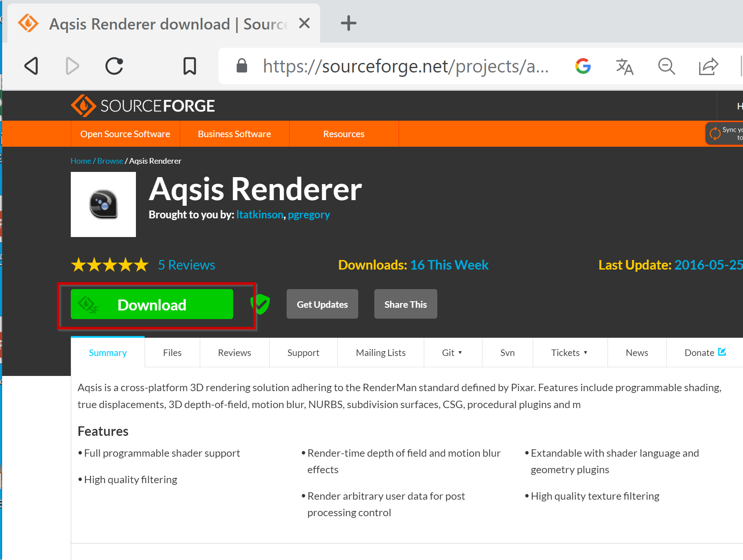Switch to the Svn tab
The width and height of the screenshot is (743, 560).
click(508, 352)
